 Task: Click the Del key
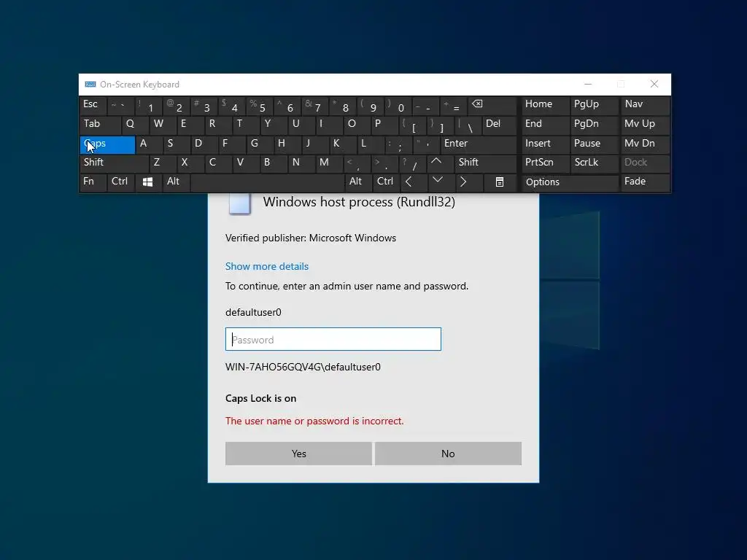(x=500, y=125)
